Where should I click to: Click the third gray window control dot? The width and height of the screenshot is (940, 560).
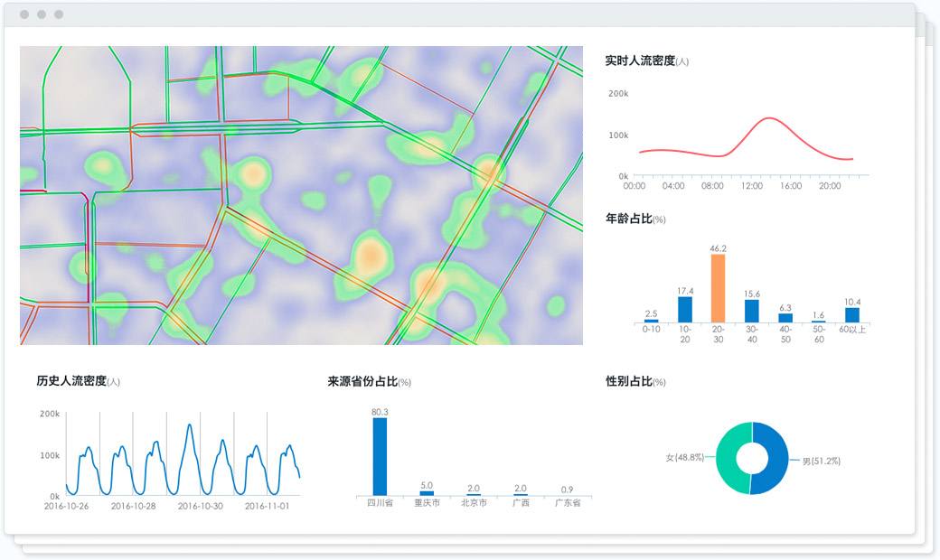click(x=59, y=14)
